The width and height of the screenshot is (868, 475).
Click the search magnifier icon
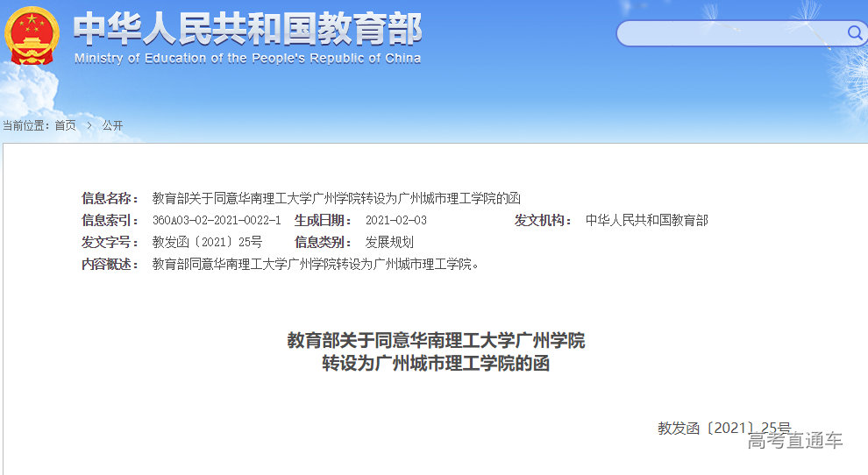tap(855, 33)
